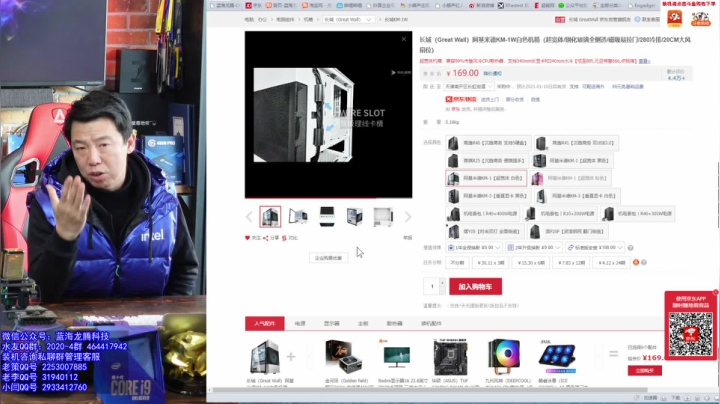Open the monitor accessories tab
Screen dimensions: 720x404
pos(332,323)
